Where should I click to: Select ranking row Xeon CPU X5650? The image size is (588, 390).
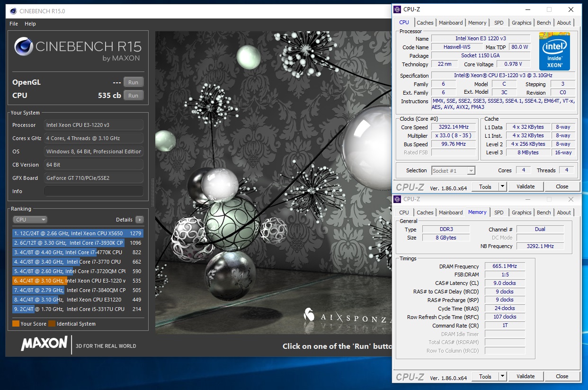[78, 233]
